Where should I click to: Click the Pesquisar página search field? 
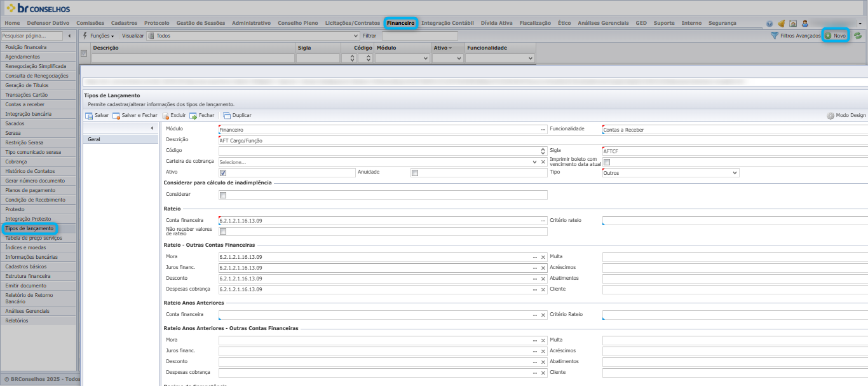click(x=32, y=36)
